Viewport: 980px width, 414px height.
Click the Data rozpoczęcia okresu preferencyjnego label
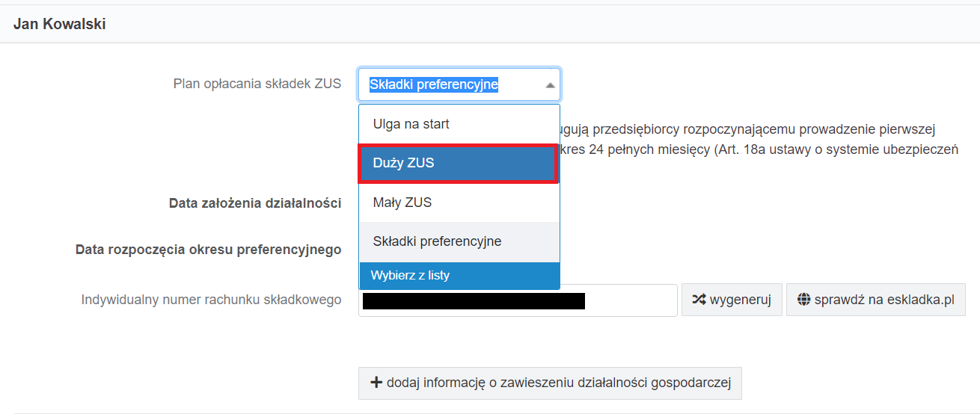[208, 250]
